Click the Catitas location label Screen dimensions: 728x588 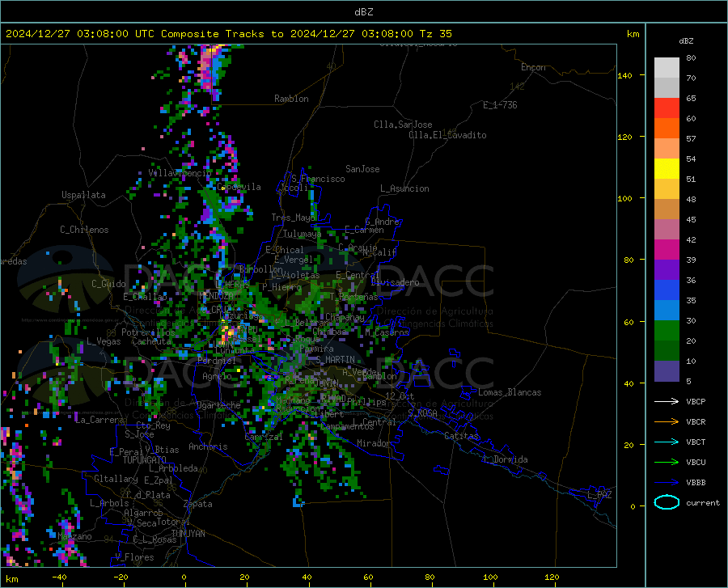[x=462, y=436]
